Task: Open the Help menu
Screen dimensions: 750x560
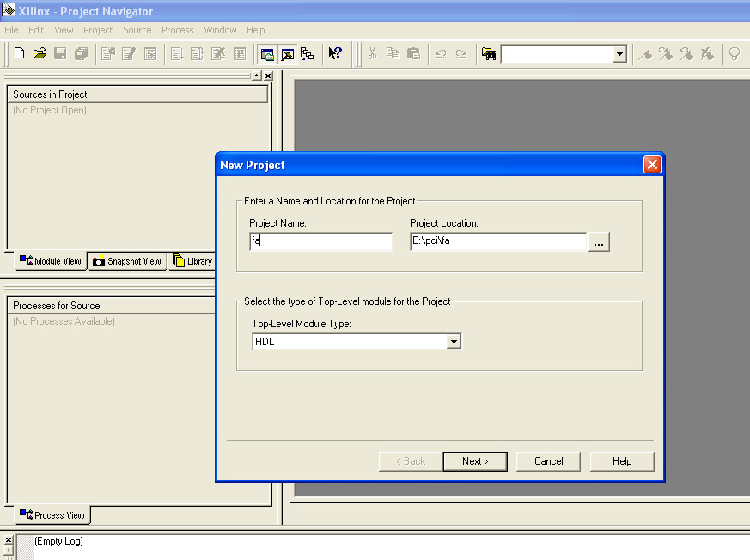Action: click(255, 30)
